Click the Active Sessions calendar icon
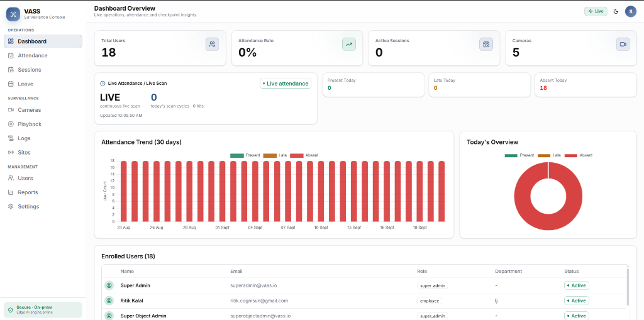This screenshot has height=320, width=644. tap(486, 44)
